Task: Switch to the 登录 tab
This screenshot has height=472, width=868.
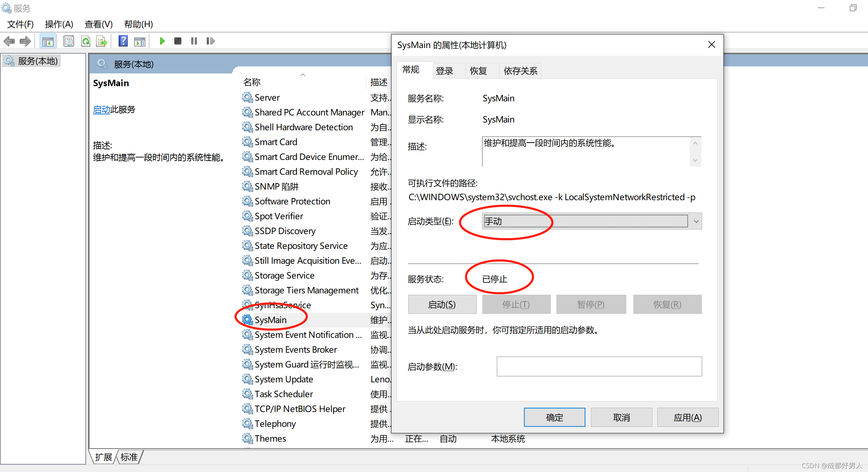Action: pyautogui.click(x=444, y=71)
